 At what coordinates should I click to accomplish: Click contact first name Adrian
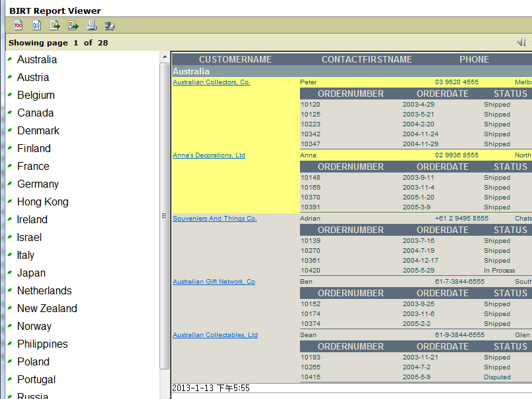coord(310,219)
